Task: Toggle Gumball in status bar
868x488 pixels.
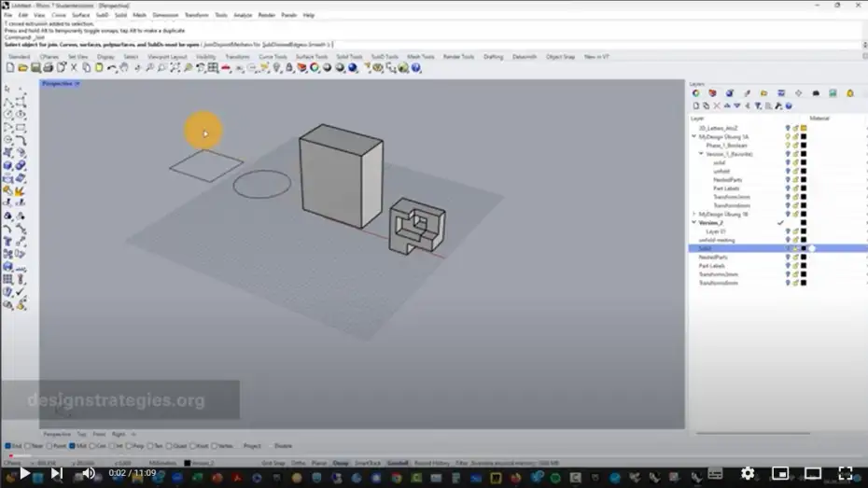Action: (398, 463)
